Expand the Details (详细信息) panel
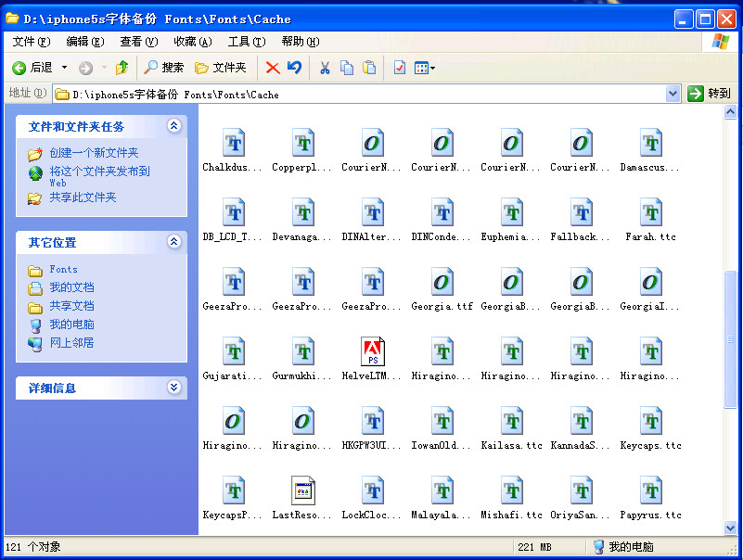The height and width of the screenshot is (560, 743). click(173, 387)
